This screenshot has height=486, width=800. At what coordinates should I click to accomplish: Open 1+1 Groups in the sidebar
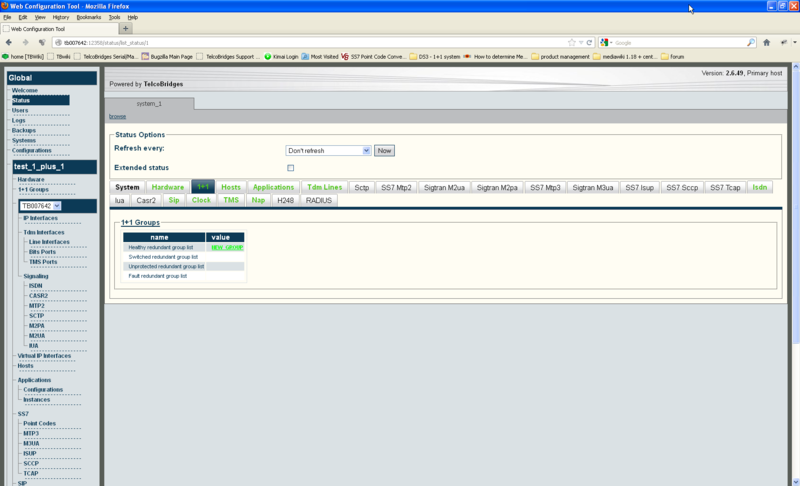pos(33,190)
